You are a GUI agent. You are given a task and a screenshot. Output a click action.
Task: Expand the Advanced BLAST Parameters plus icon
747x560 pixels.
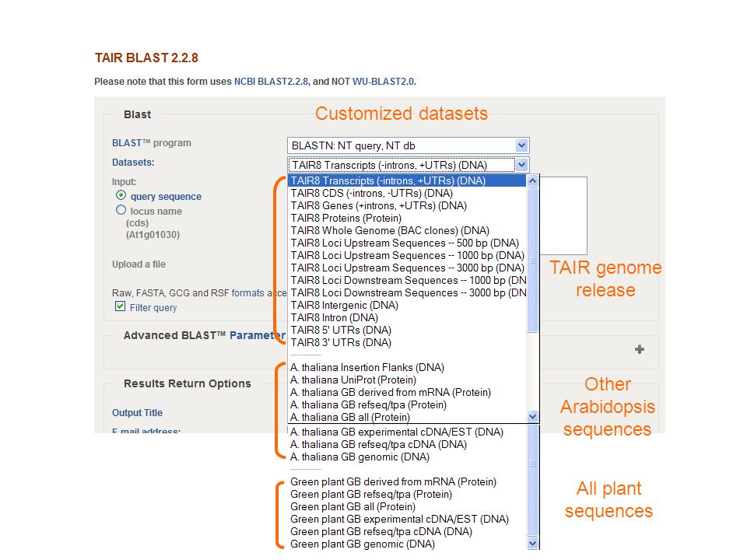(640, 349)
